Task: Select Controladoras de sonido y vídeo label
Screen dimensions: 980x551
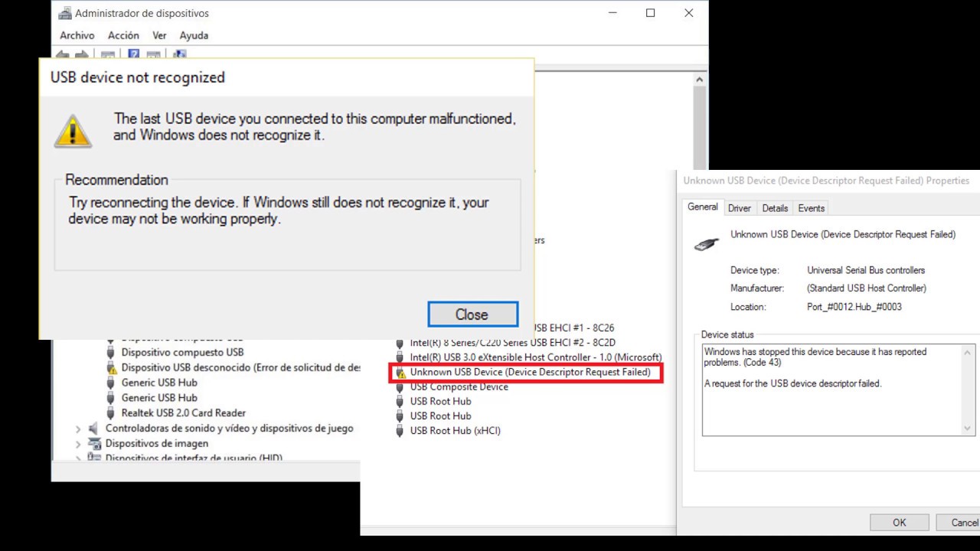Action: pyautogui.click(x=230, y=429)
